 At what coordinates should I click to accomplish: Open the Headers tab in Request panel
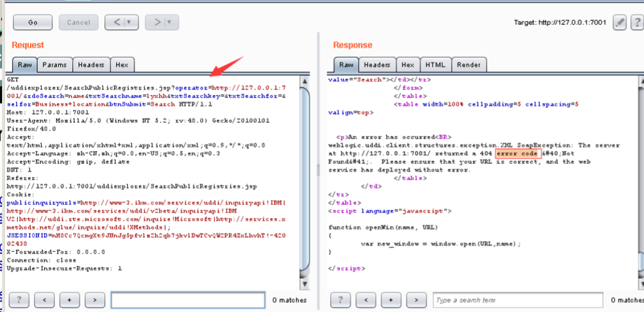91,65
